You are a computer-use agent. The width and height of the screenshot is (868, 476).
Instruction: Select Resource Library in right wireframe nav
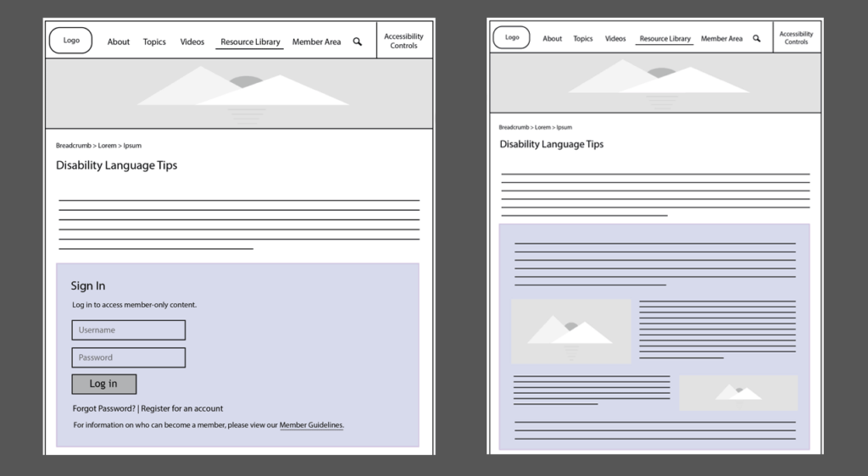click(x=665, y=39)
